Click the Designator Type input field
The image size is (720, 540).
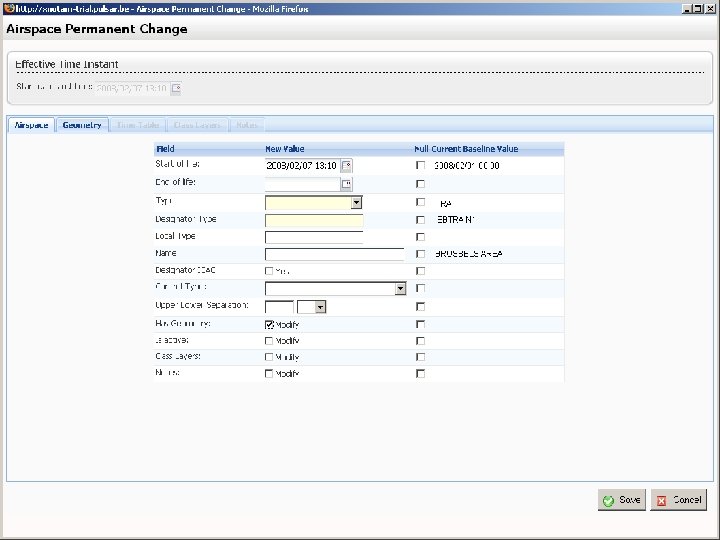click(314, 220)
